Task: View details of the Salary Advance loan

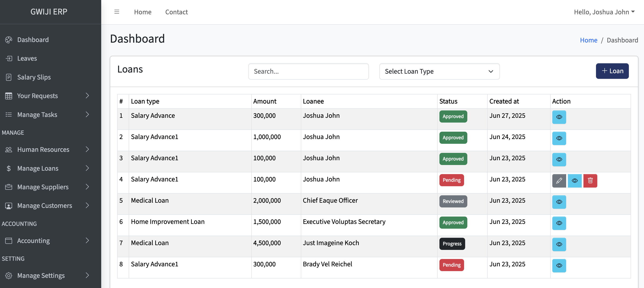Action: [x=559, y=117]
